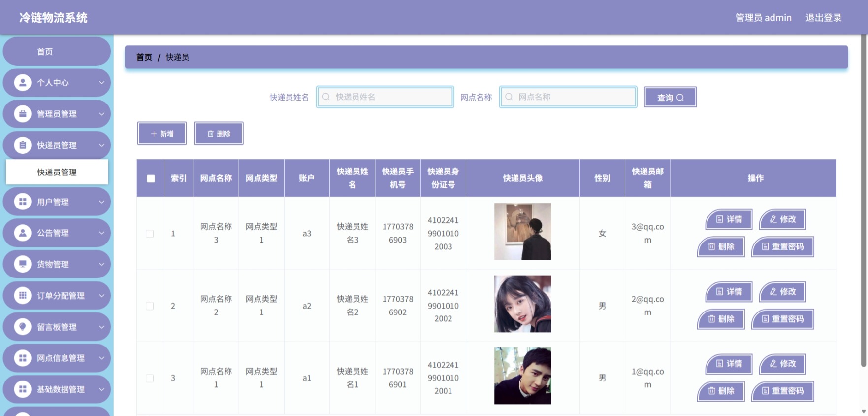Tick the checkbox for row a1

point(150,378)
